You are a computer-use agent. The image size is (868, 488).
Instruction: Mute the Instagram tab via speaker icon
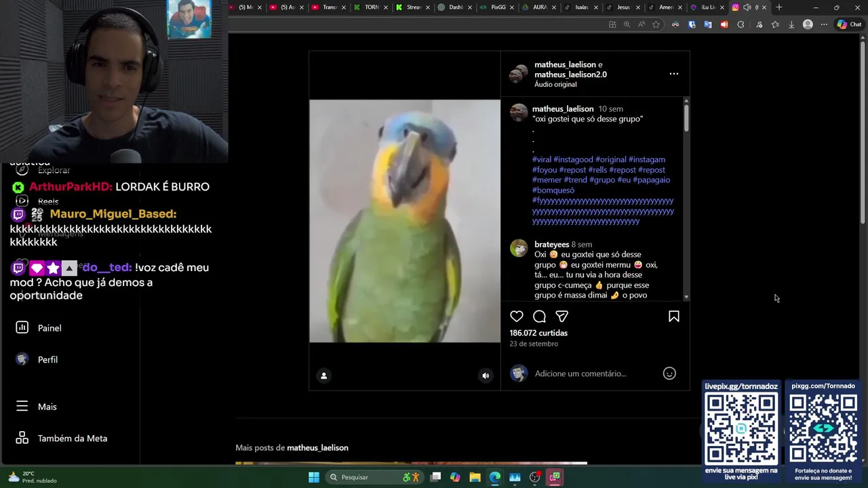tap(747, 7)
